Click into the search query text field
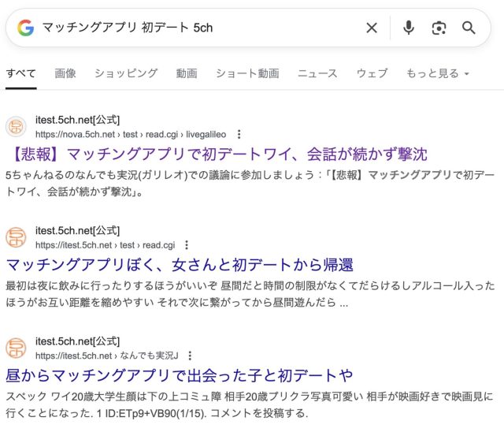This screenshot has height=432, width=504. point(197,28)
